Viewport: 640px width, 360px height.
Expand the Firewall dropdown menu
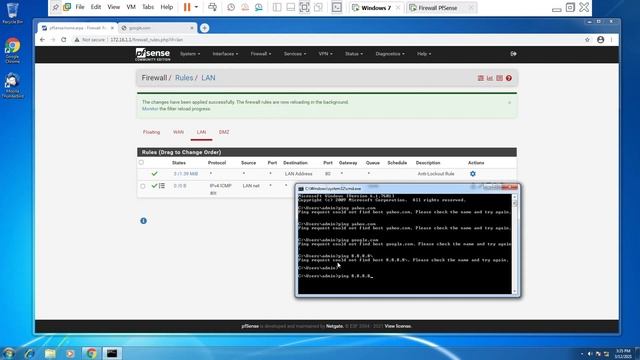coord(261,54)
